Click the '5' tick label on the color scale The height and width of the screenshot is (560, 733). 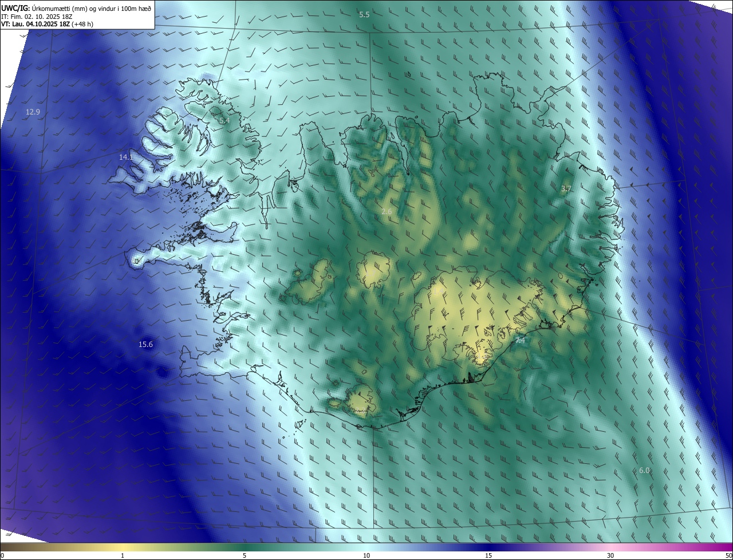245,555
